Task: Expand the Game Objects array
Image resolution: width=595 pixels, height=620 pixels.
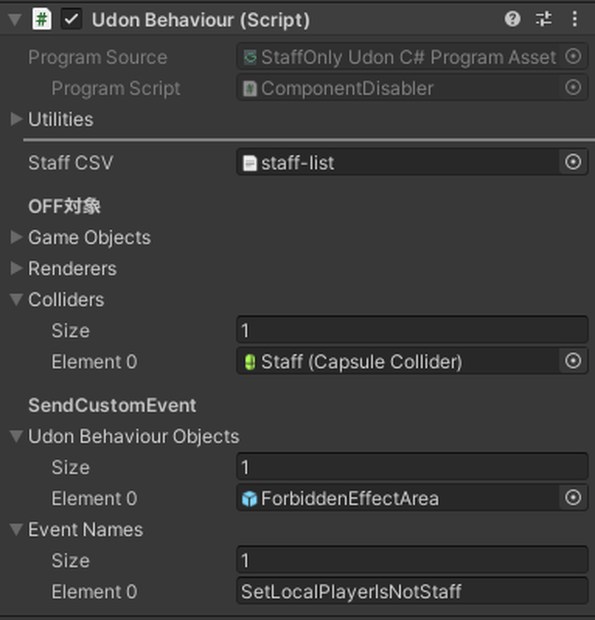Action: (16, 237)
